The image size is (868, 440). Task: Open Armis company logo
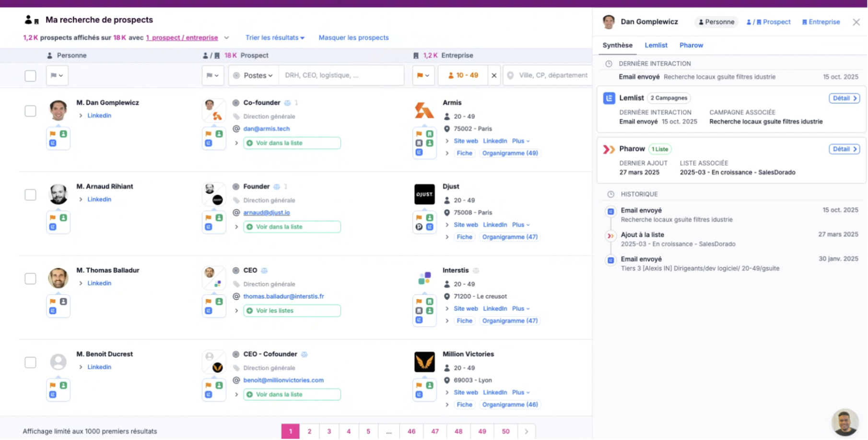point(424,111)
